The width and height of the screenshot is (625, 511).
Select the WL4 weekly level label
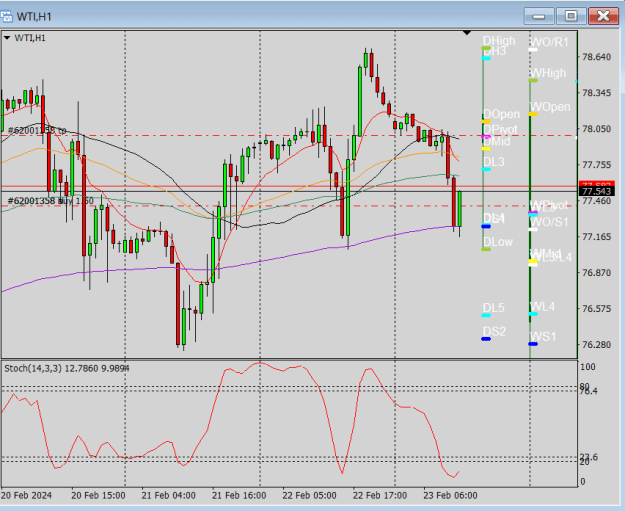(542, 307)
